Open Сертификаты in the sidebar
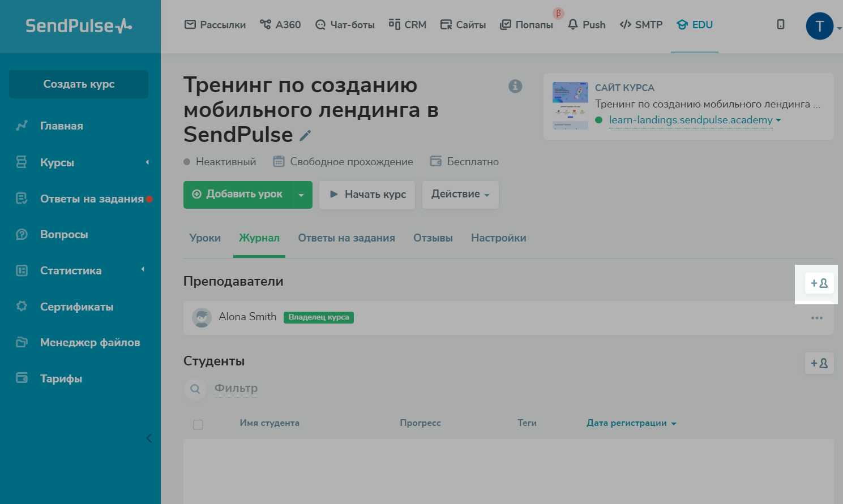 [77, 307]
